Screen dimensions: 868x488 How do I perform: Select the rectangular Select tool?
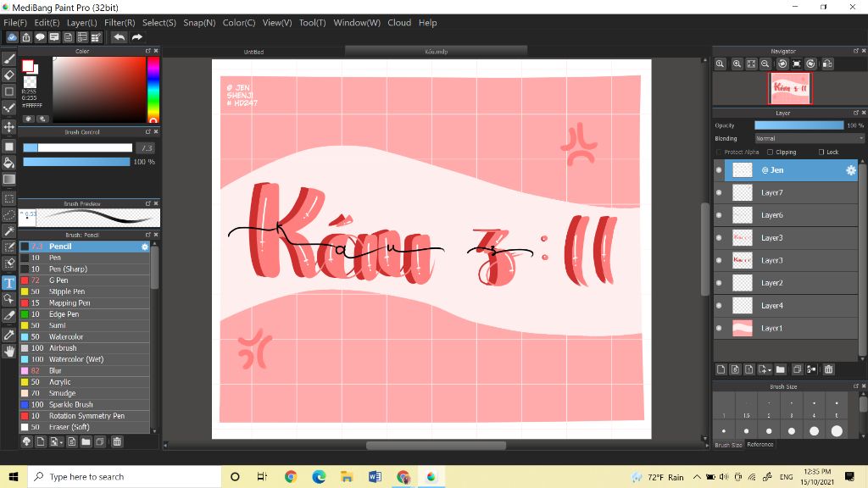point(8,198)
